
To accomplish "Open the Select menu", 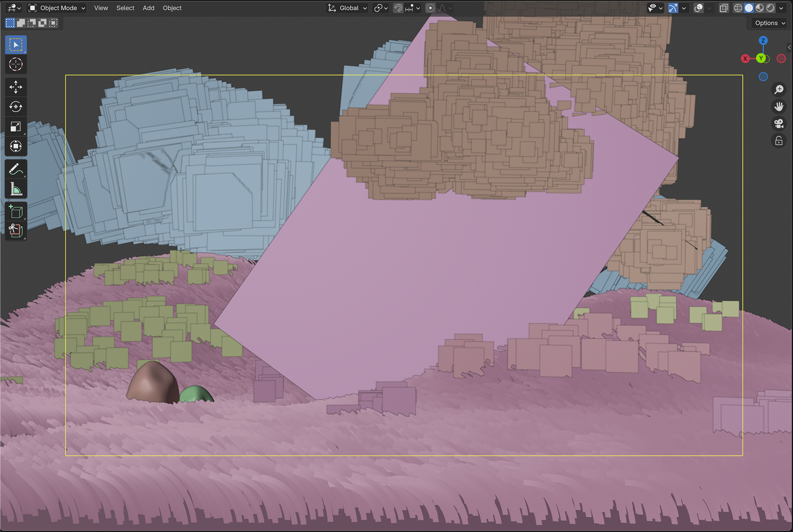I will [x=125, y=8].
